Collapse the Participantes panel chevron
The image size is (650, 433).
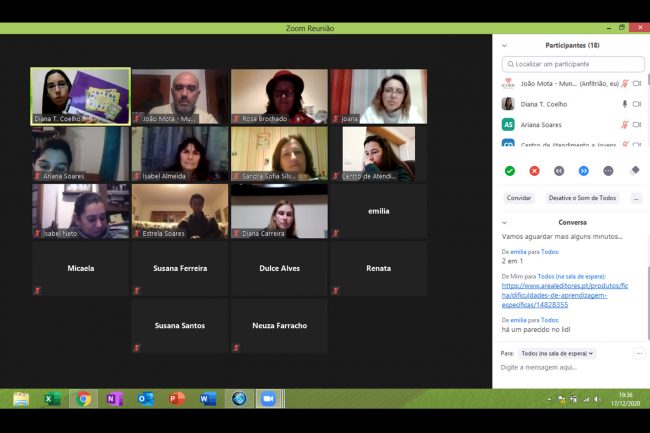pyautogui.click(x=504, y=46)
